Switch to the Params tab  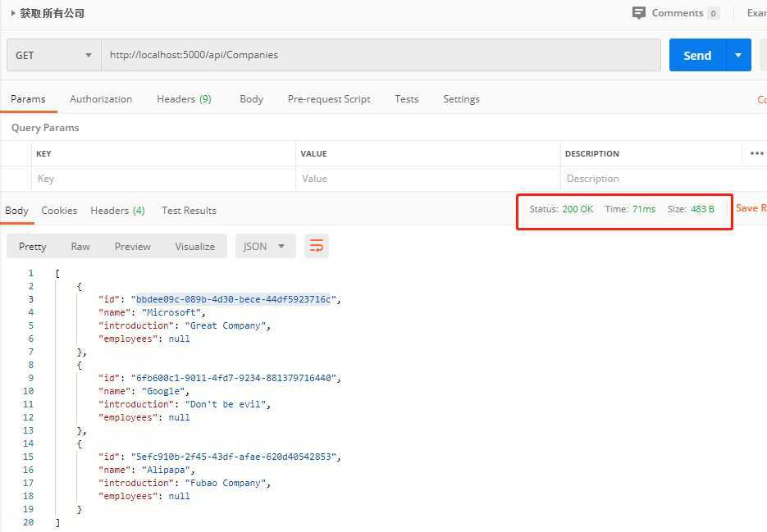(x=28, y=99)
